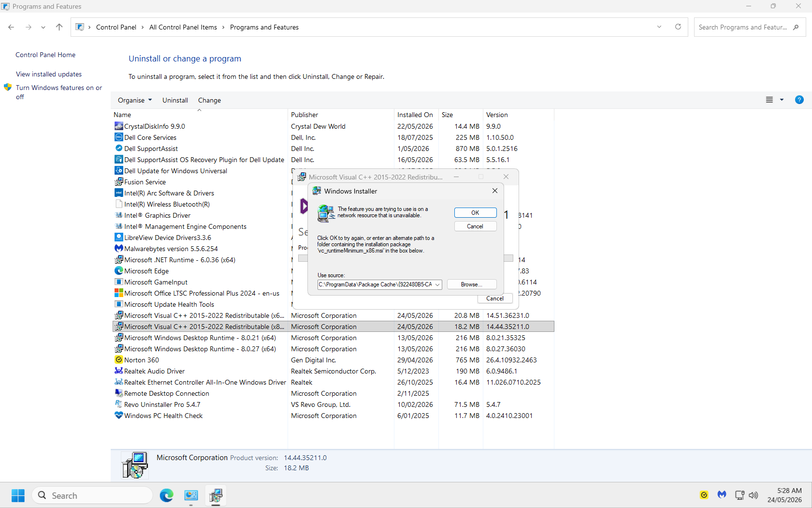Launch Microsoft Edge from the taskbar
Screen dimensions: 812x508
[167, 495]
